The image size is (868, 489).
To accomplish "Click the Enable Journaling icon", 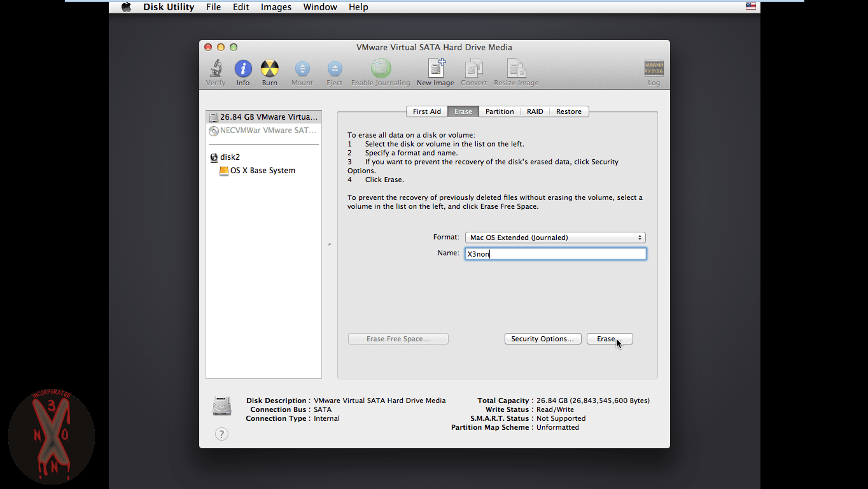I will 381,69.
